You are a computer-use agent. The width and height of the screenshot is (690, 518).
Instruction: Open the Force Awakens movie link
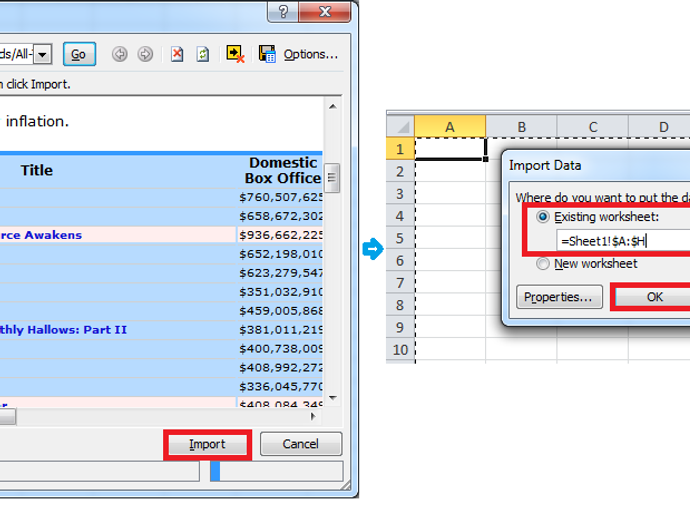click(41, 235)
